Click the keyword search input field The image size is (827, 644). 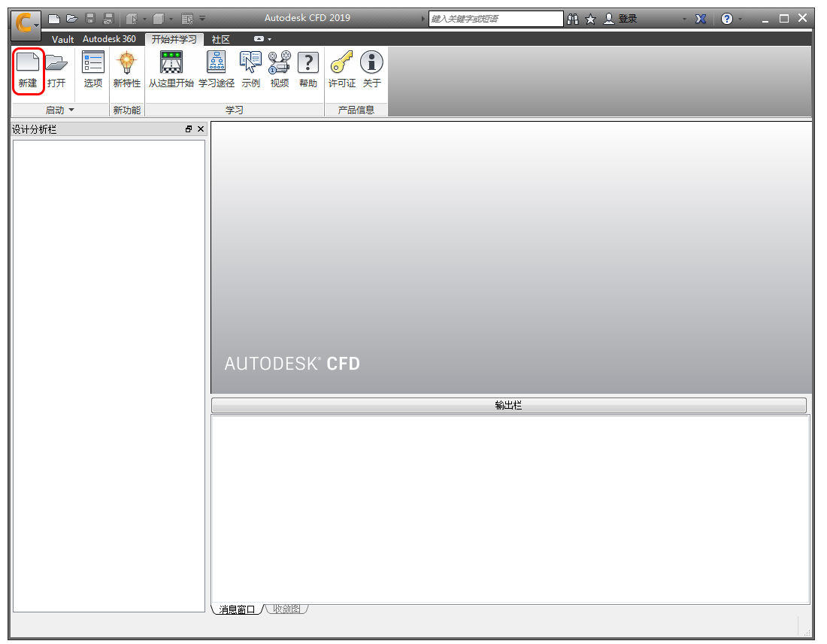click(495, 19)
